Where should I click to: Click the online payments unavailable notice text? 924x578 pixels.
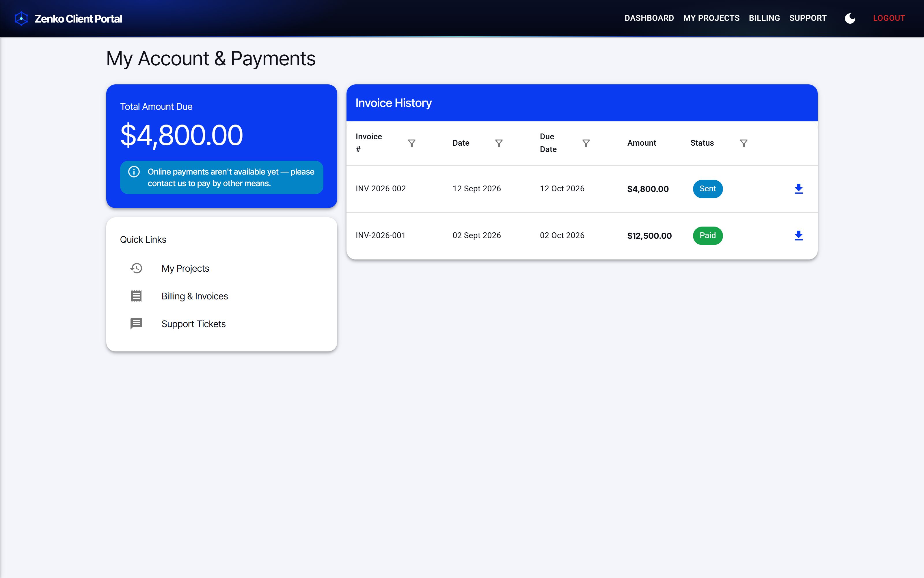coord(231,177)
